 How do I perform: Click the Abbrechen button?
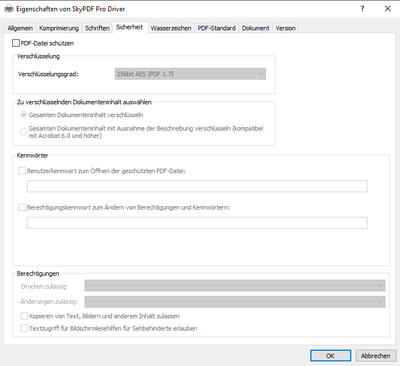(x=376, y=356)
